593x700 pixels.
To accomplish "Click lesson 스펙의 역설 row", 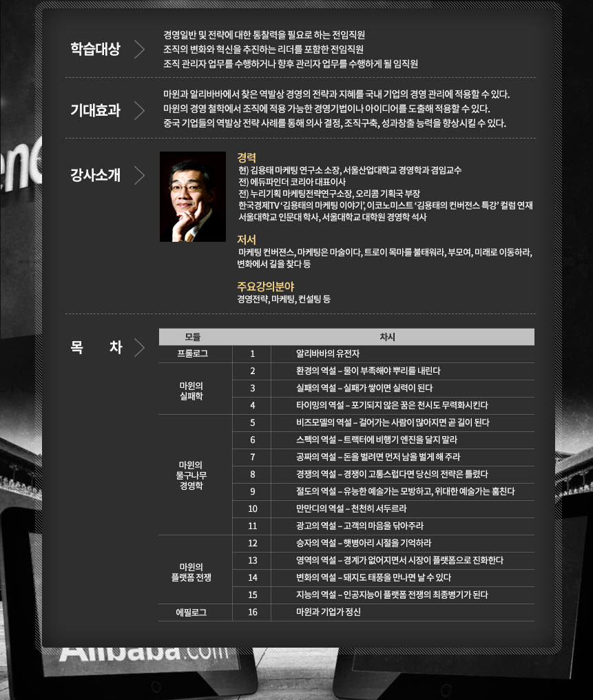I will coord(384,440).
